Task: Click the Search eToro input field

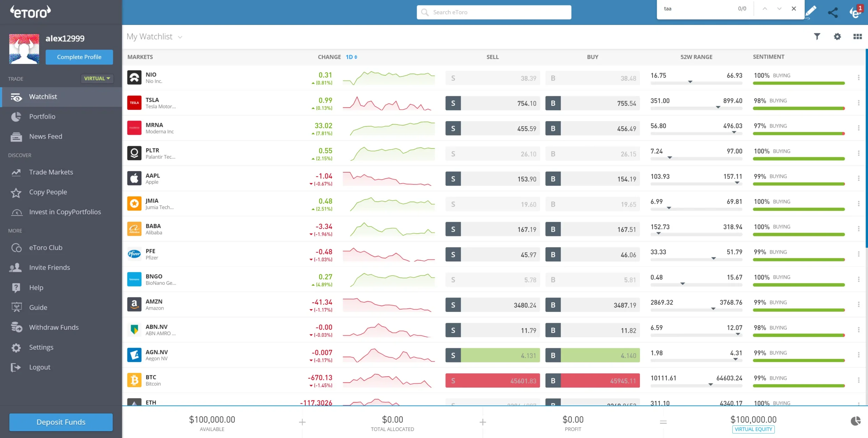Action: [x=494, y=12]
